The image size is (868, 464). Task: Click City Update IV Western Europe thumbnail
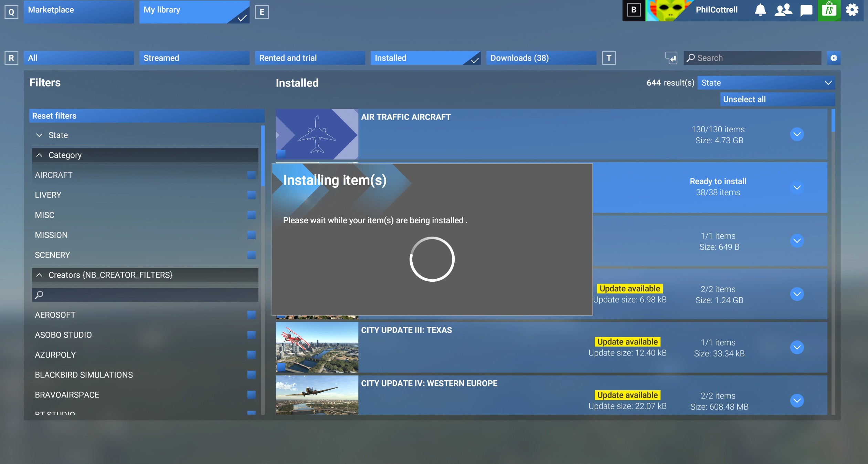click(x=317, y=395)
